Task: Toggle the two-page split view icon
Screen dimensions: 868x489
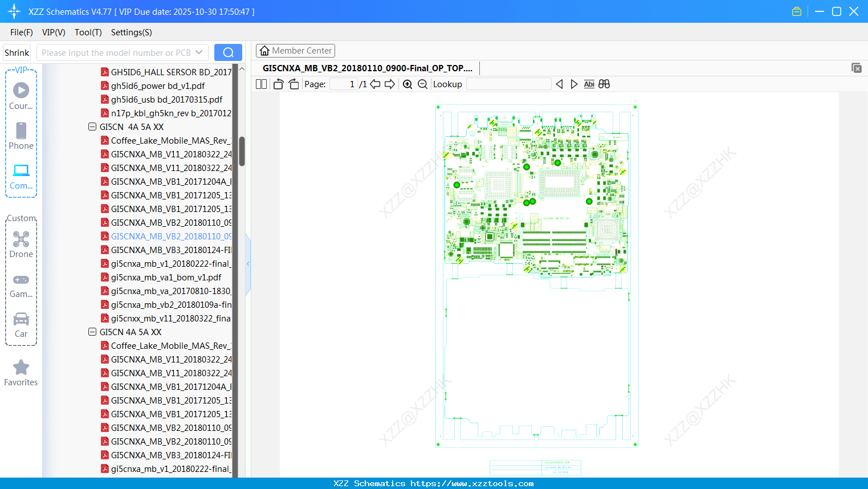Action: click(x=262, y=84)
